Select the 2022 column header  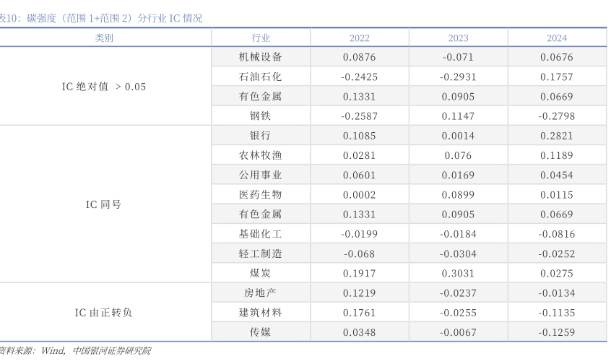tap(359, 38)
